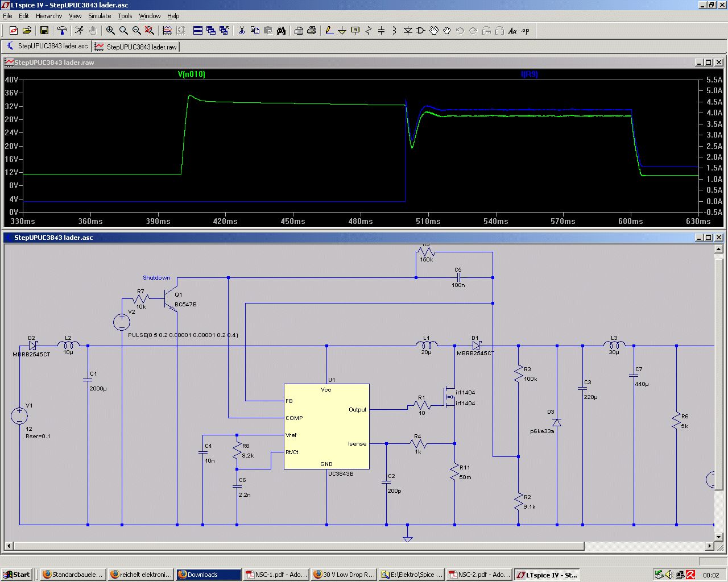Screen dimensions: 728x582
Task: Open the component picker (AND gate icon)
Action: (421, 31)
